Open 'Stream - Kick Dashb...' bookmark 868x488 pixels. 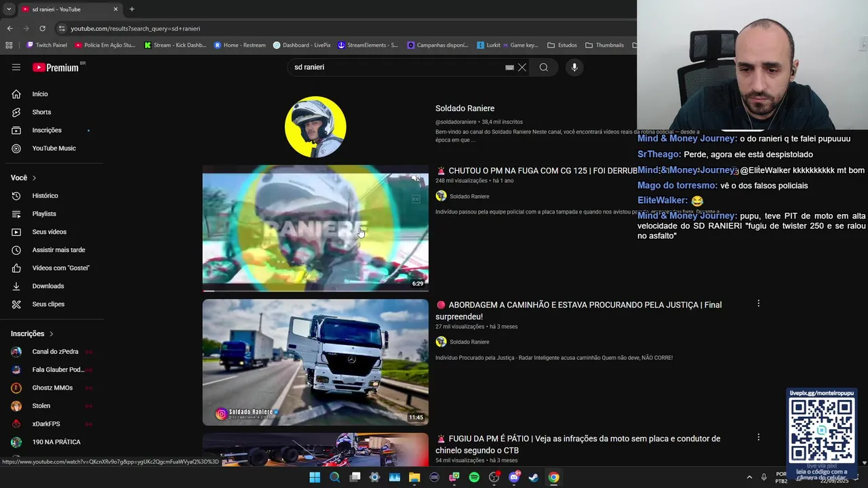pyautogui.click(x=175, y=45)
